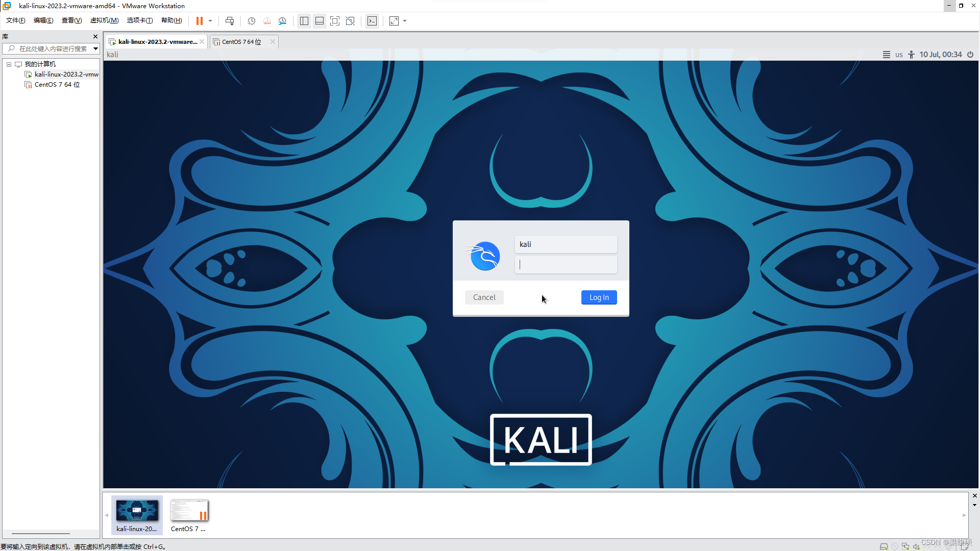
Task: Click the hard disk status icon
Action: pyautogui.click(x=884, y=546)
